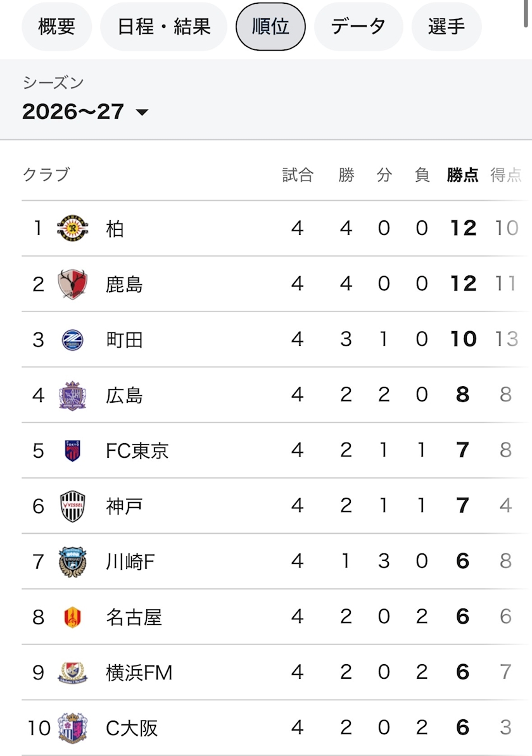532x756 pixels.
Task: Open the データ tab
Action: 358,27
